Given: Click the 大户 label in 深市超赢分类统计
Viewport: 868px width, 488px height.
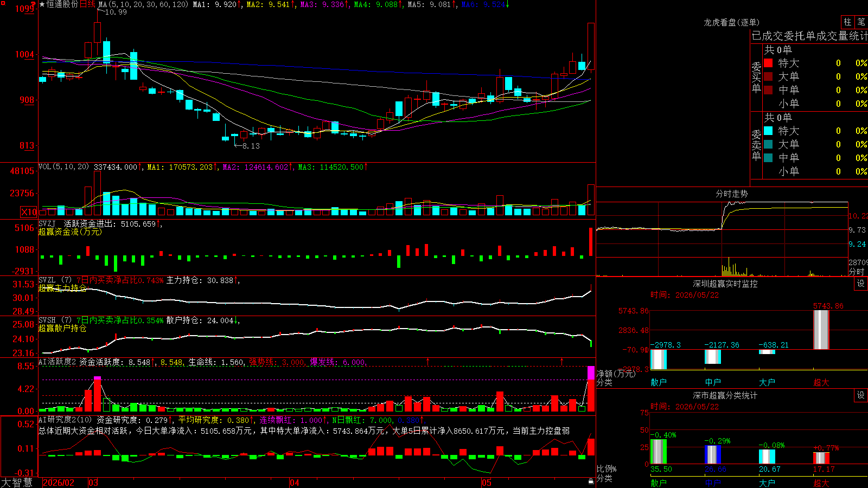Looking at the screenshot, I should coord(767,483).
